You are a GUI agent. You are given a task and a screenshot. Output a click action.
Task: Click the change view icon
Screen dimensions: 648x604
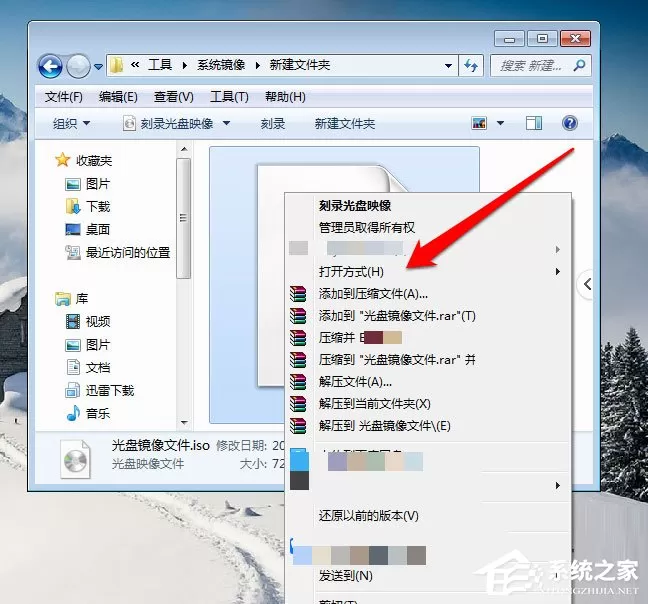479,123
